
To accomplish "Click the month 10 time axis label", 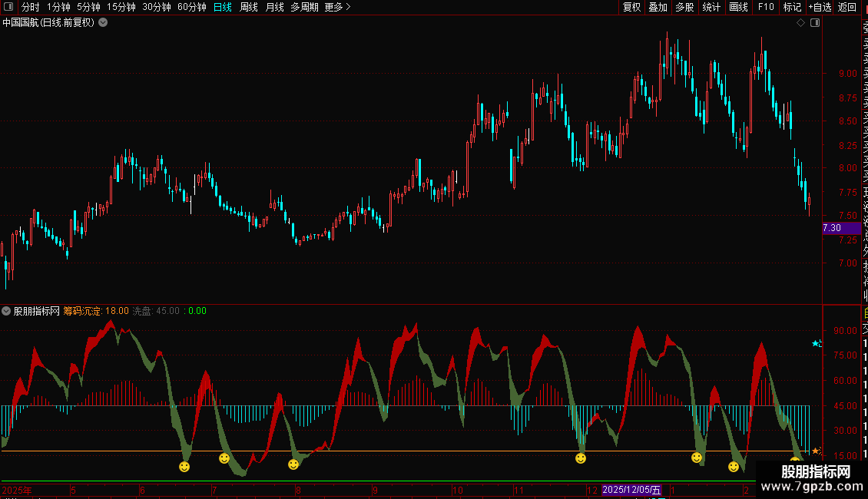I will pos(457,490).
